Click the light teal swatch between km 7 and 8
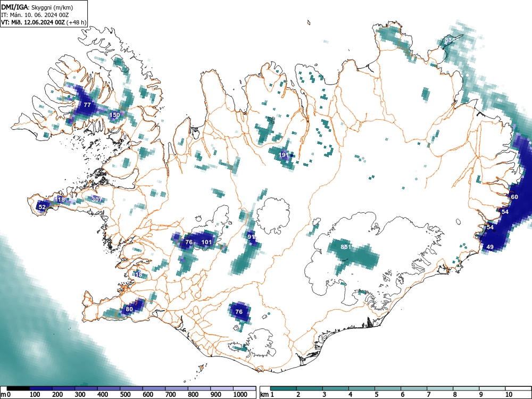This screenshot has width=532, height=399. [x=440, y=389]
